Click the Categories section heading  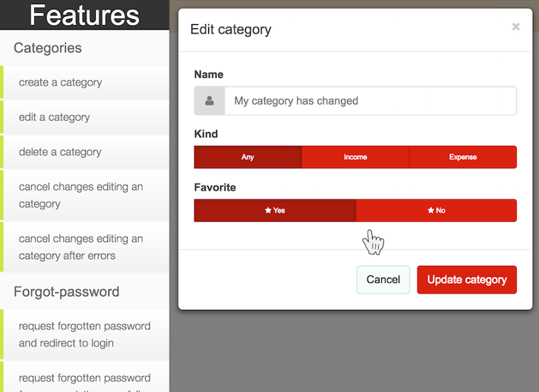48,48
